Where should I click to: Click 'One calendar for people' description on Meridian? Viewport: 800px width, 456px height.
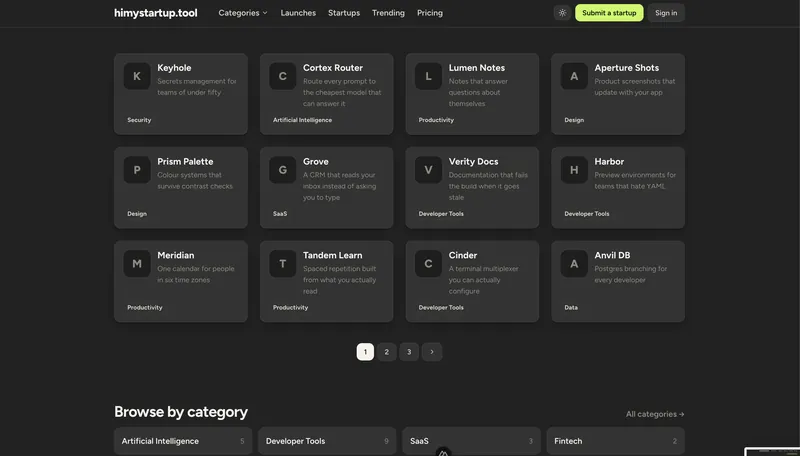[196, 274]
